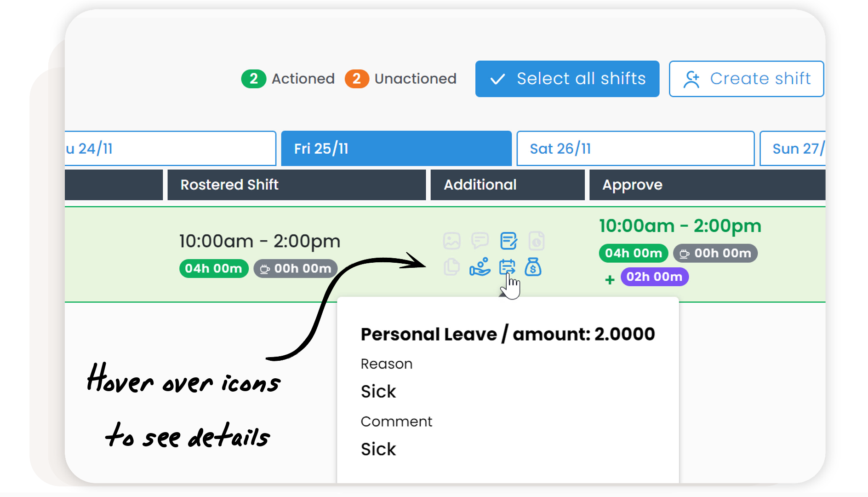Click the green Actioned count badge

pyautogui.click(x=253, y=79)
